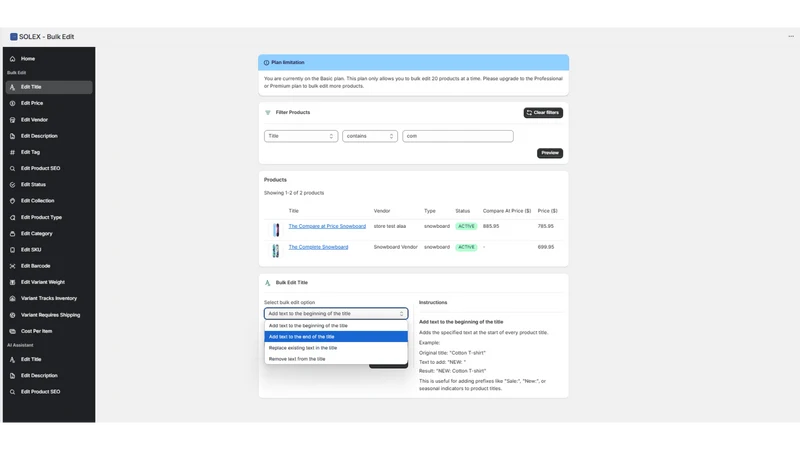Screen dimensions: 800x450
Task: Click the AI Assistant Edit Product SEO icon
Action: (x=12, y=392)
